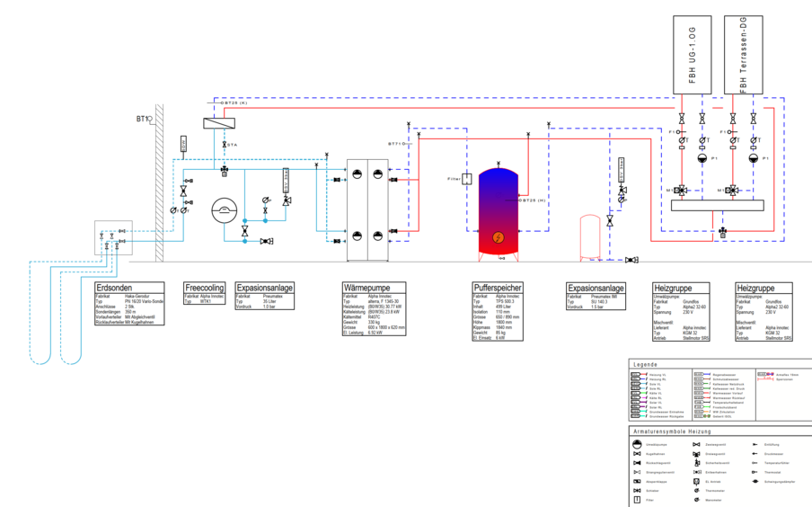Click the Fabrikat value Haka-Gerodur
Image resolution: width=812 pixels, height=507 pixels.
(137, 296)
